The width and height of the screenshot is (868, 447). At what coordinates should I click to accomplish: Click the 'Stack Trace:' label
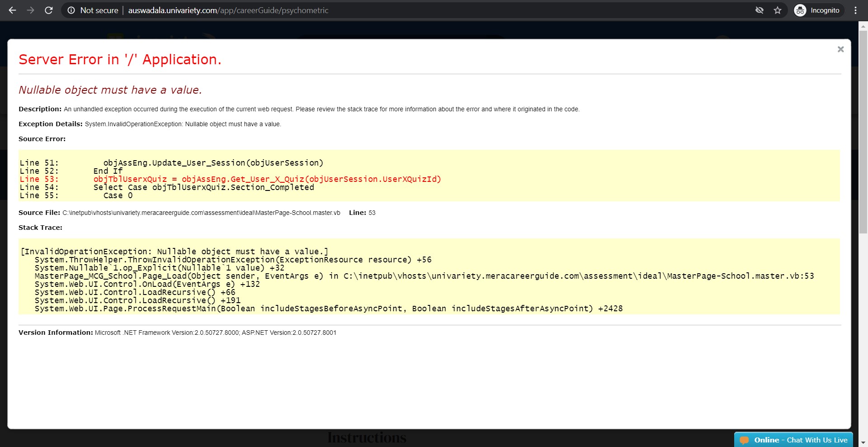click(x=40, y=228)
